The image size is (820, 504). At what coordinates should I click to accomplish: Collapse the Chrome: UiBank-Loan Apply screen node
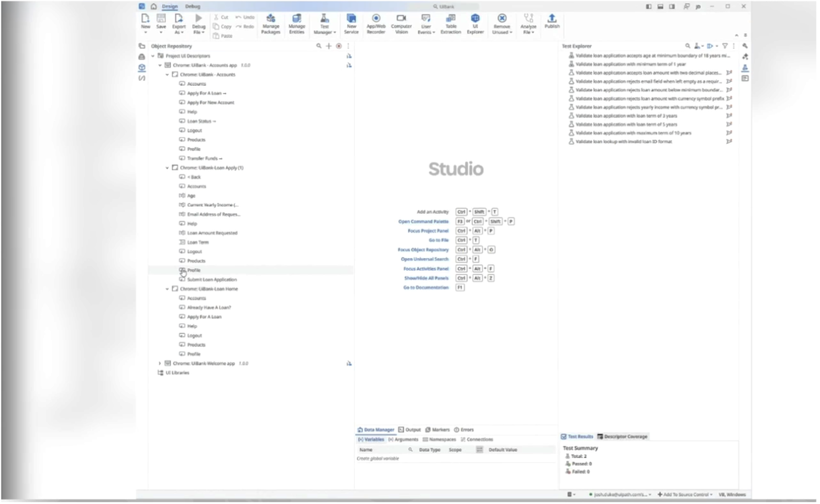point(168,168)
